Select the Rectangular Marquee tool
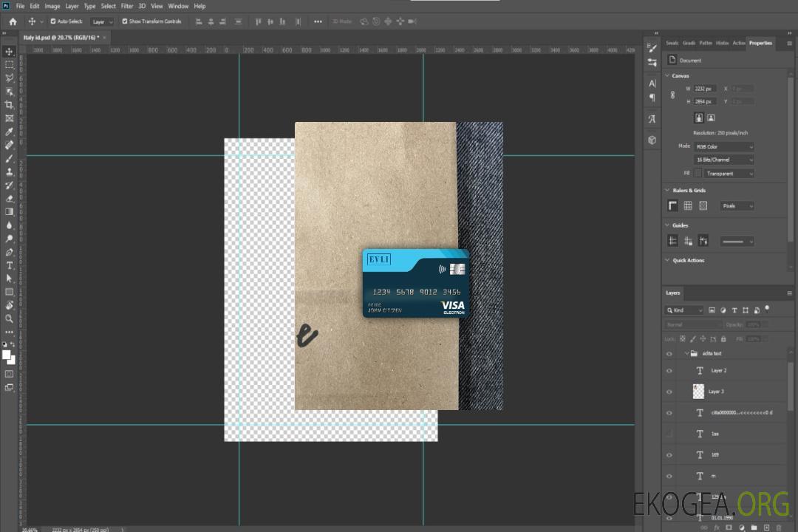 click(x=9, y=65)
